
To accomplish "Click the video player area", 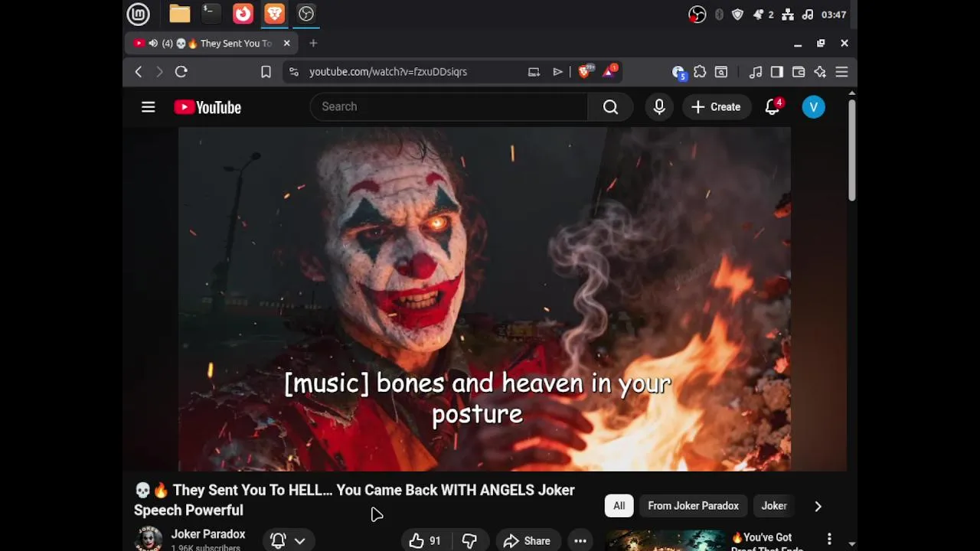I will click(485, 299).
